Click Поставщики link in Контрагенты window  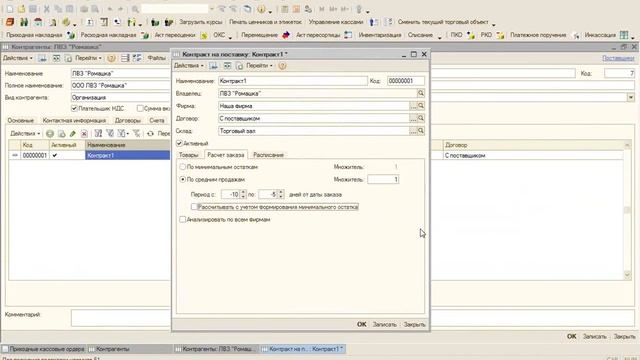click(x=618, y=58)
